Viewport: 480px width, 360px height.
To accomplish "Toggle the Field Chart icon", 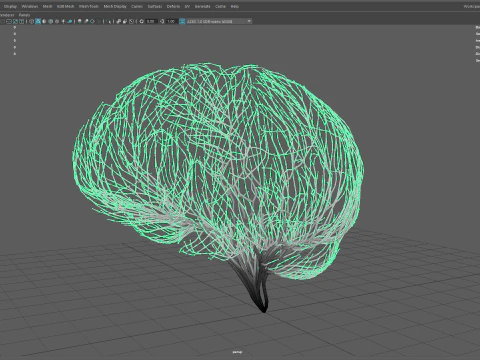I will (x=9, y=21).
